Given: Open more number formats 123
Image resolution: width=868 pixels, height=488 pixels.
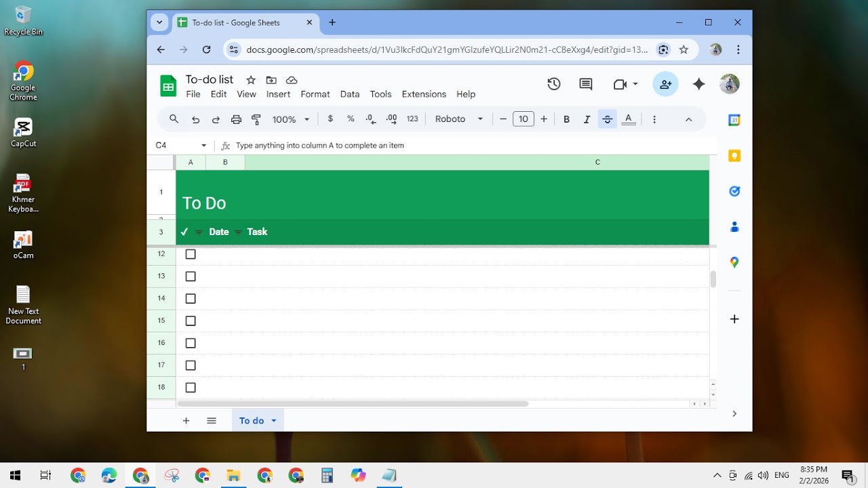Looking at the screenshot, I should coord(412,119).
